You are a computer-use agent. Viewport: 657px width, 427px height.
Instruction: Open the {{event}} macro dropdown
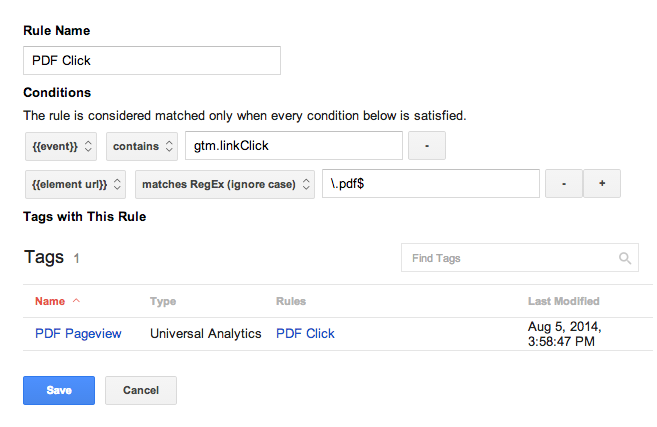click(61, 146)
